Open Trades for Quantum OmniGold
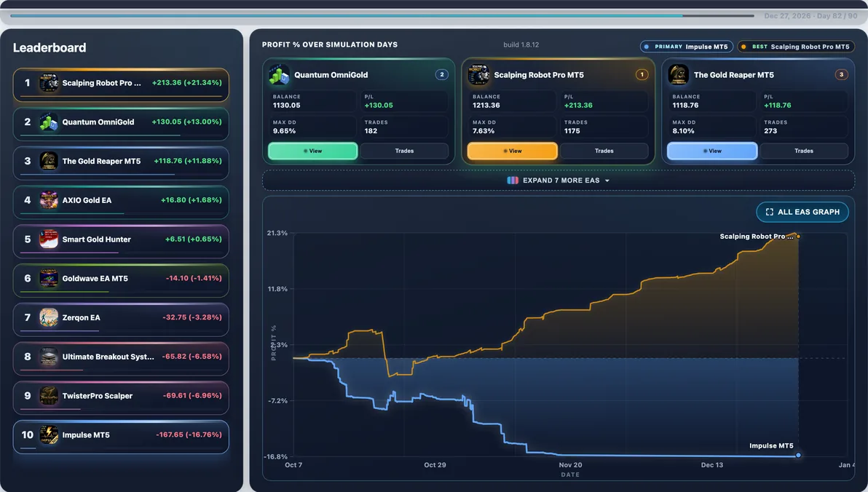 [x=404, y=151]
